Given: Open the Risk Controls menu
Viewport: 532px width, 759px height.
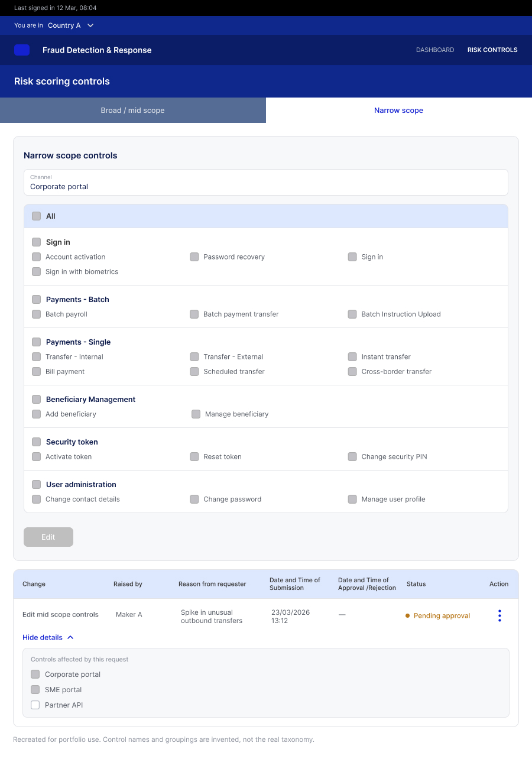Looking at the screenshot, I should (x=492, y=50).
